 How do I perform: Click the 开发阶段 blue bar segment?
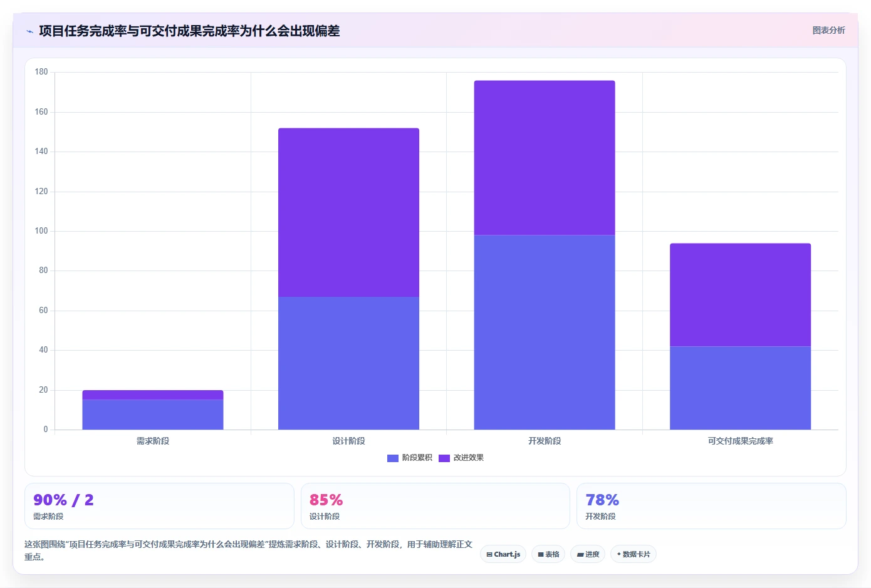coord(545,333)
